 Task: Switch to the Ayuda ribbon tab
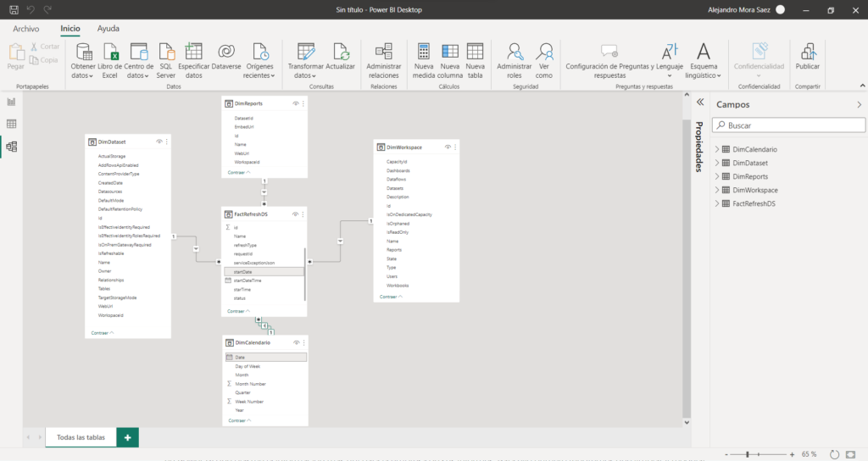(x=108, y=28)
